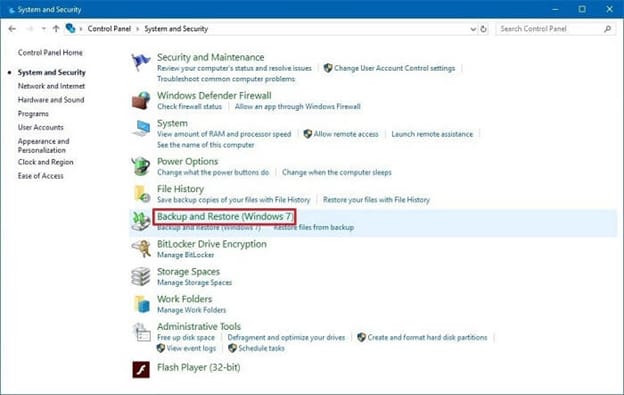Click Change User Account Control settings
The width and height of the screenshot is (624, 395).
[x=394, y=68]
